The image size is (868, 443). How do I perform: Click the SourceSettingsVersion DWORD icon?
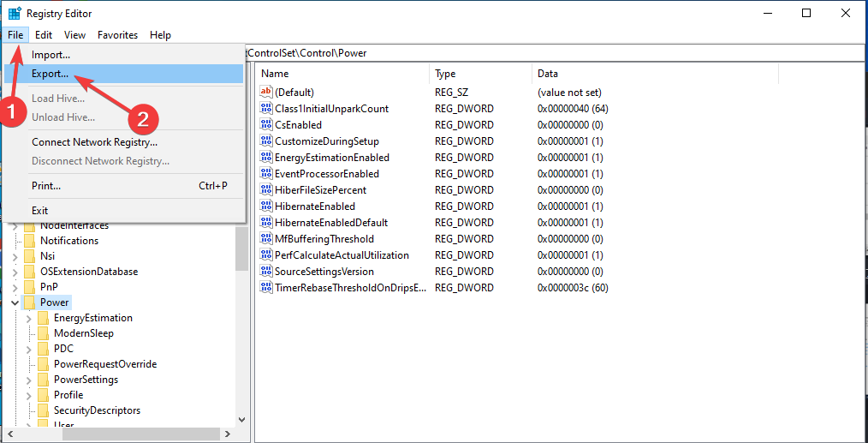tap(266, 271)
